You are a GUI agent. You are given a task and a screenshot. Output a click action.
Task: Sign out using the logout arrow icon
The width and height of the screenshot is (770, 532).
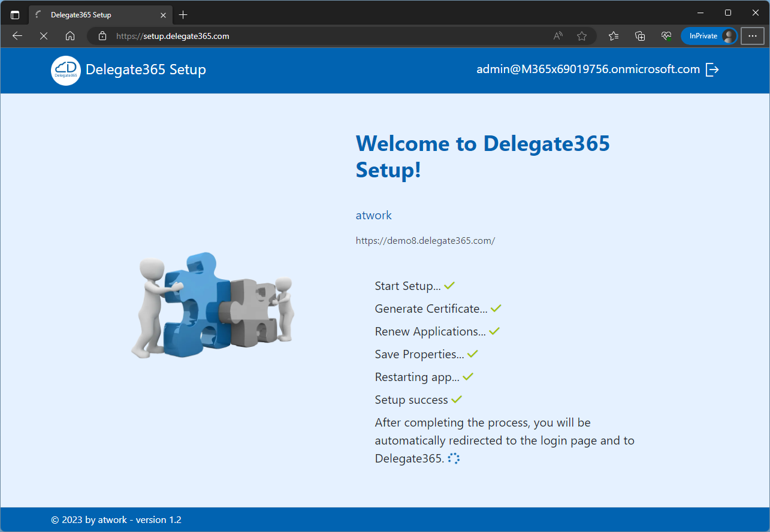(x=712, y=69)
